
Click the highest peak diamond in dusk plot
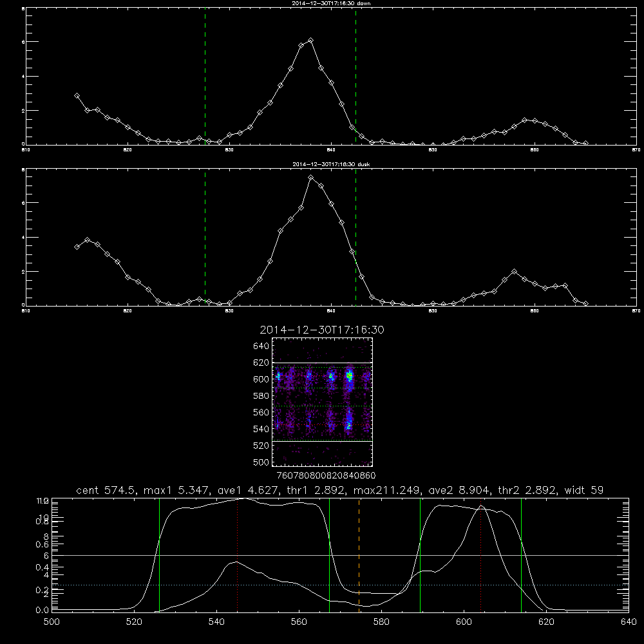click(x=310, y=178)
